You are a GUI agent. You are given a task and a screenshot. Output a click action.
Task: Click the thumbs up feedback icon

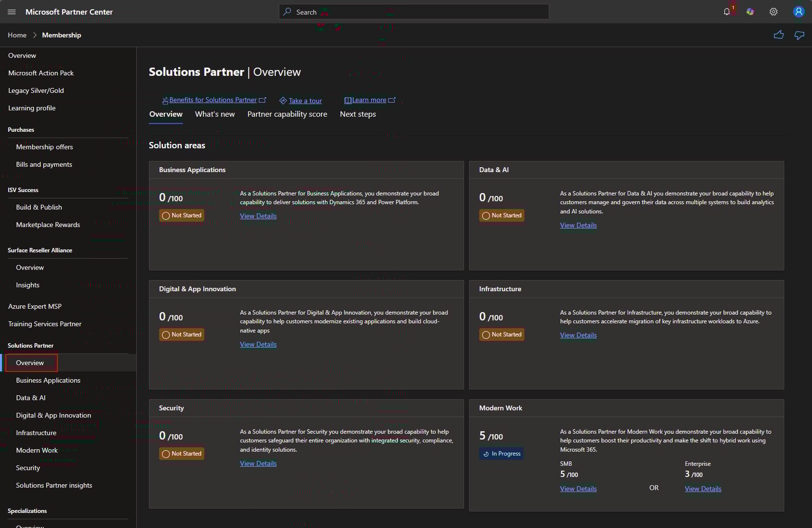[x=778, y=35]
